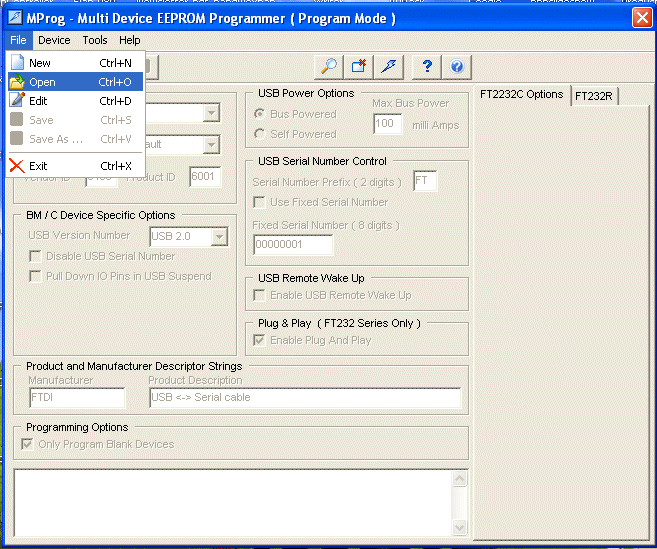This screenshot has height=549, width=657.
Task: Open the dropdown ending in 'ault'
Action: pos(211,145)
